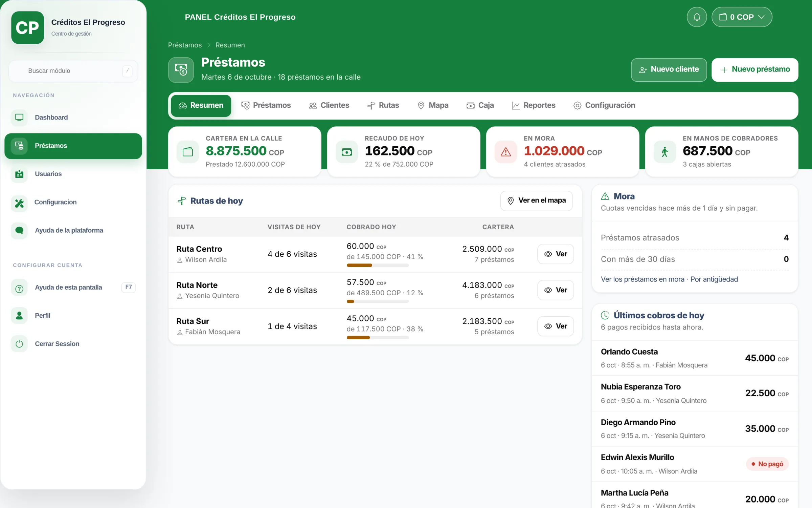Click the Usuarios sidebar icon
The image size is (812, 508).
click(x=19, y=174)
